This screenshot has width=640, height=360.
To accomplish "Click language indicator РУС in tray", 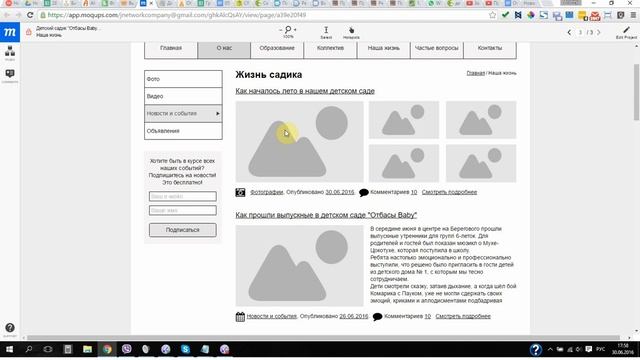I will point(601,349).
